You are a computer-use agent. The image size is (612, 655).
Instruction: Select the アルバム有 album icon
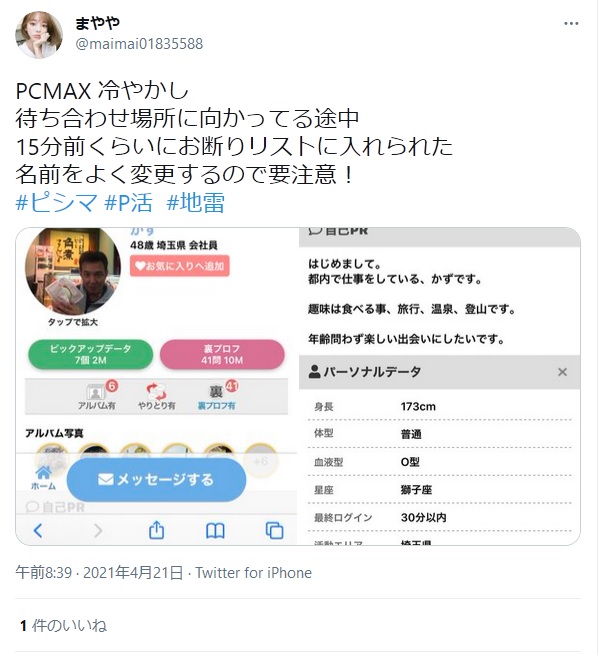(96, 396)
